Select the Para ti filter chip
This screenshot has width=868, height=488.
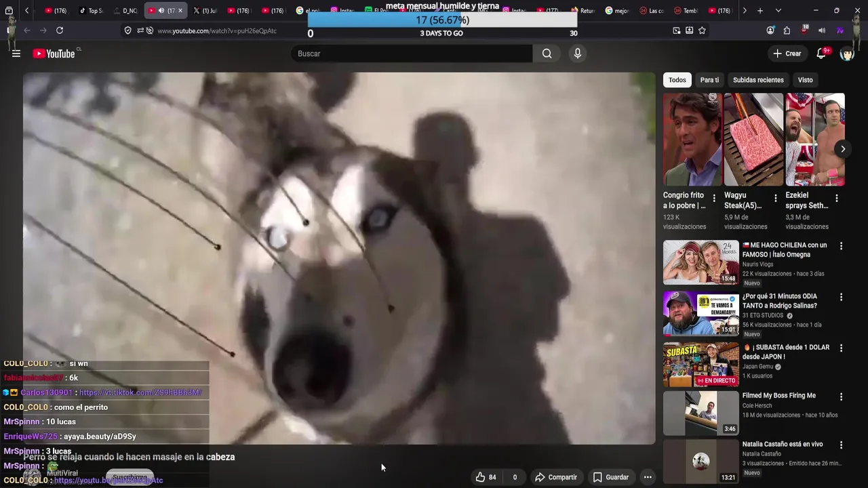coord(709,80)
